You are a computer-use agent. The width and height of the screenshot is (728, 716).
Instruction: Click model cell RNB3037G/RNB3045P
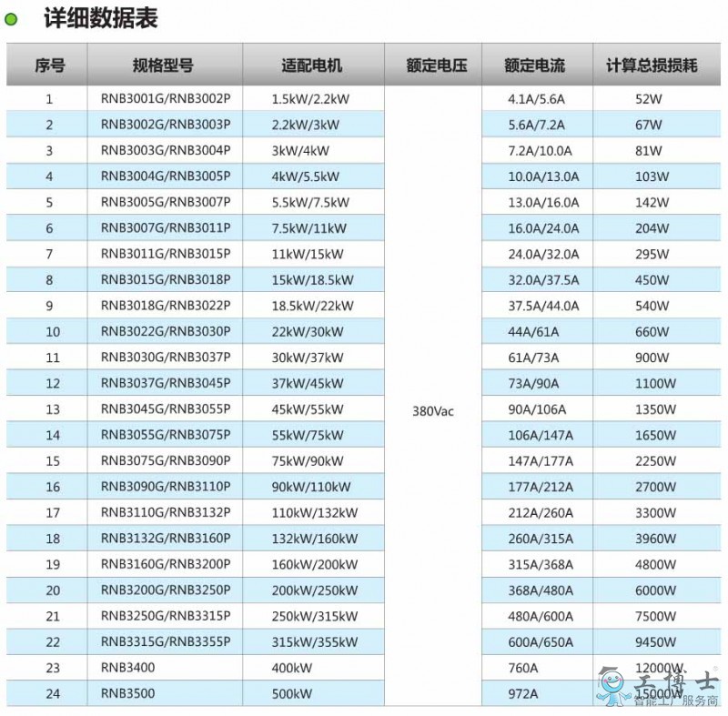(x=166, y=383)
